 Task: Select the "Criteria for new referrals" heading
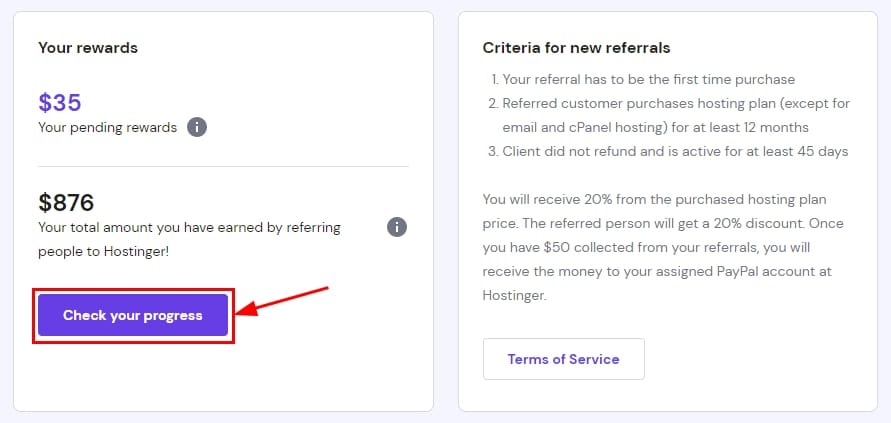(576, 48)
